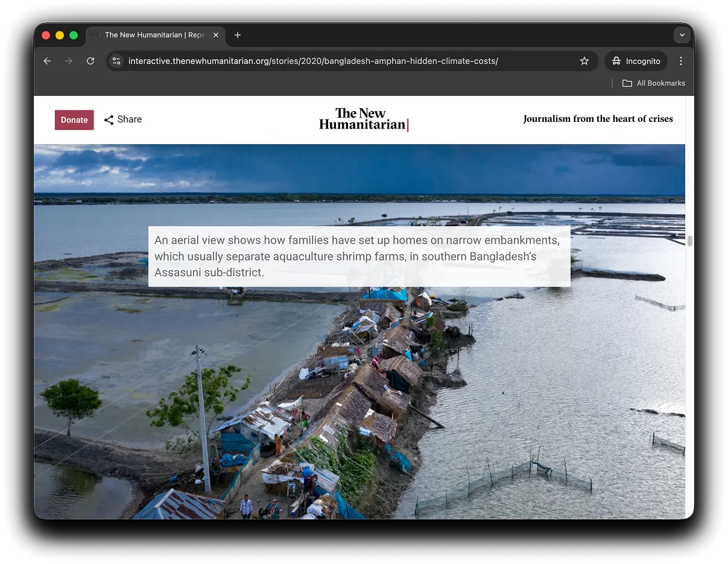Click the Incognito indicator button

point(636,61)
